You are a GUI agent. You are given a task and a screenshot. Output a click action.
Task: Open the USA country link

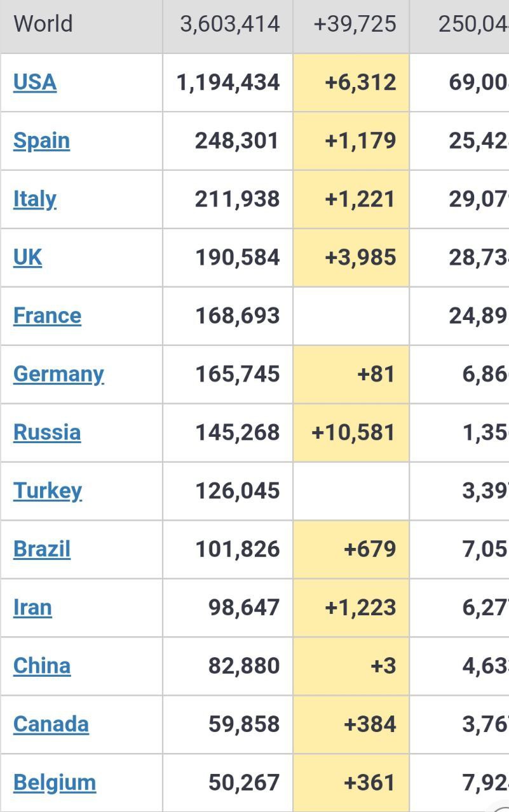coord(35,83)
